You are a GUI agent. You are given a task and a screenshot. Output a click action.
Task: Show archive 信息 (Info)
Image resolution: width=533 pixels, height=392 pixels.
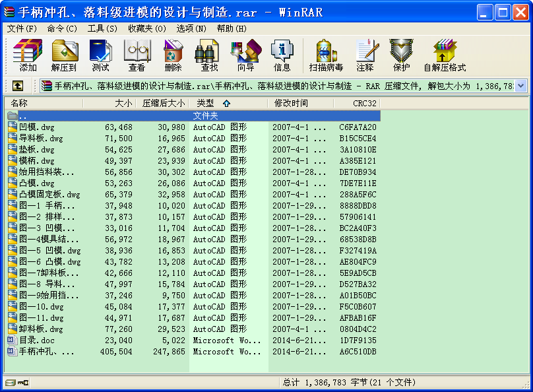tap(282, 55)
